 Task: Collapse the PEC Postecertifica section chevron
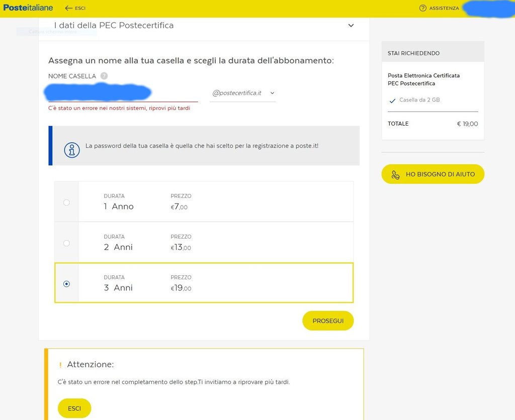click(351, 26)
